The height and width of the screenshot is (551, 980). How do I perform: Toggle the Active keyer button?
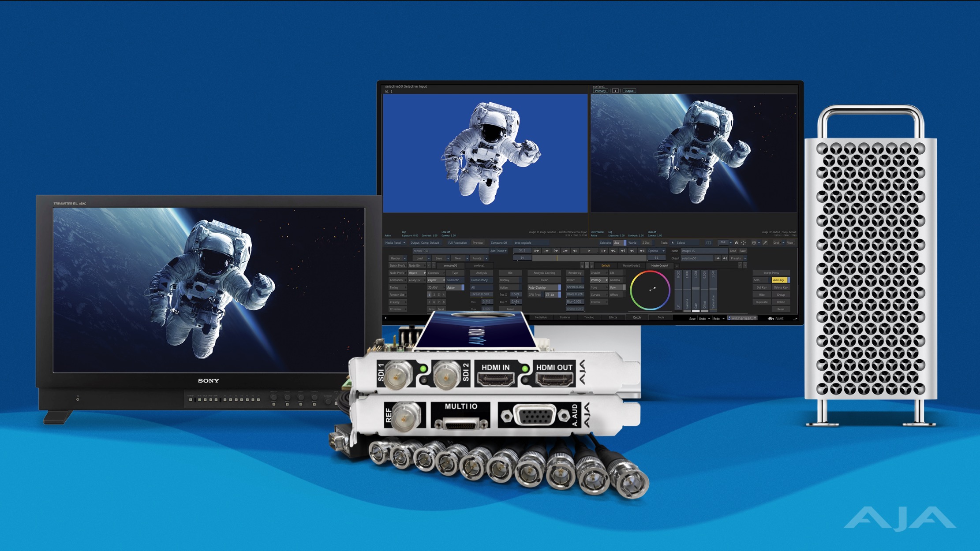tap(454, 287)
